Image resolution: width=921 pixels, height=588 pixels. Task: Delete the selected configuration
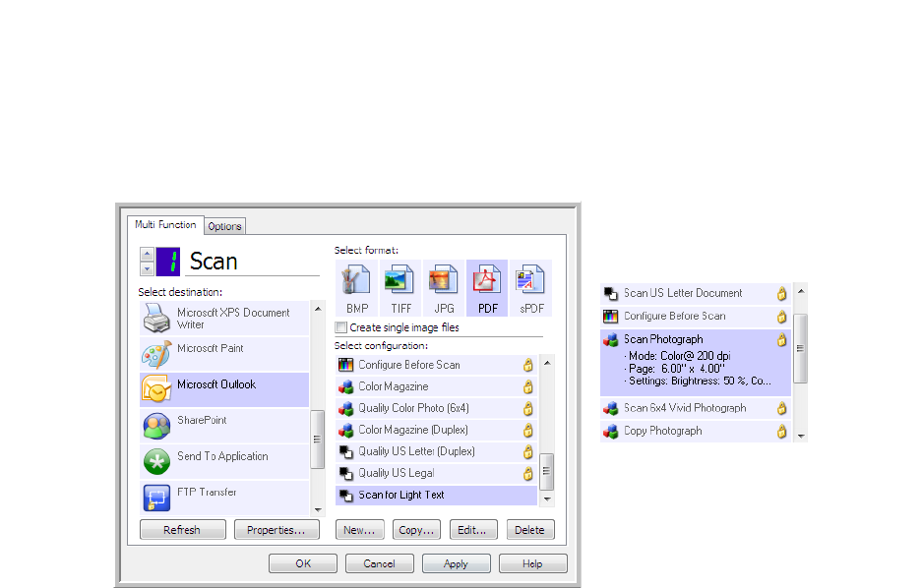click(529, 530)
